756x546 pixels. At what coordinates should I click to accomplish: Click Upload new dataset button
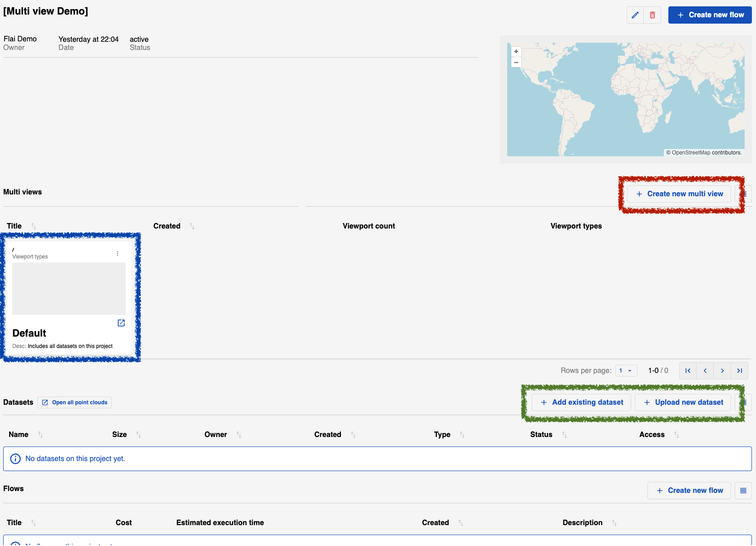pyautogui.click(x=683, y=402)
